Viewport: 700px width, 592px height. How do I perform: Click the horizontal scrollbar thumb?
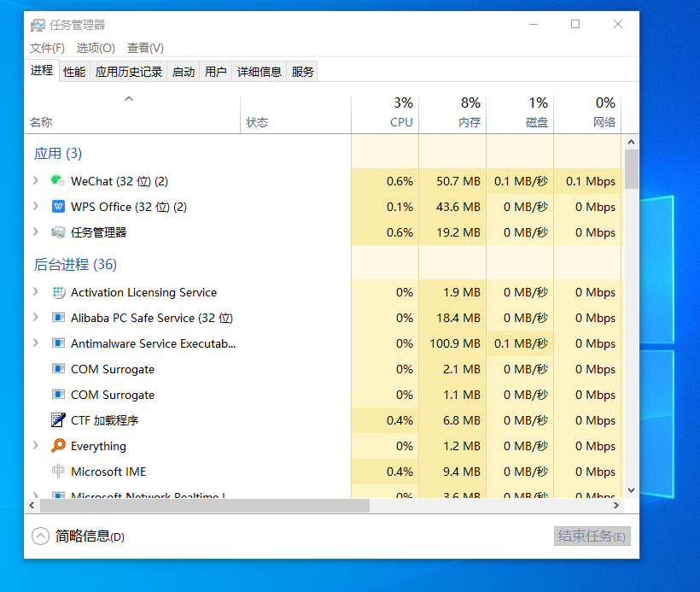click(205, 506)
